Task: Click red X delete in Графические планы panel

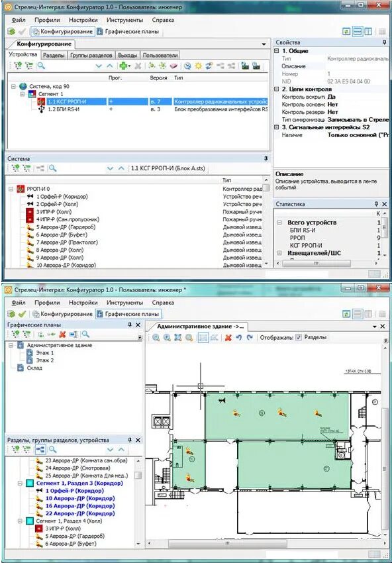Action: (x=62, y=334)
